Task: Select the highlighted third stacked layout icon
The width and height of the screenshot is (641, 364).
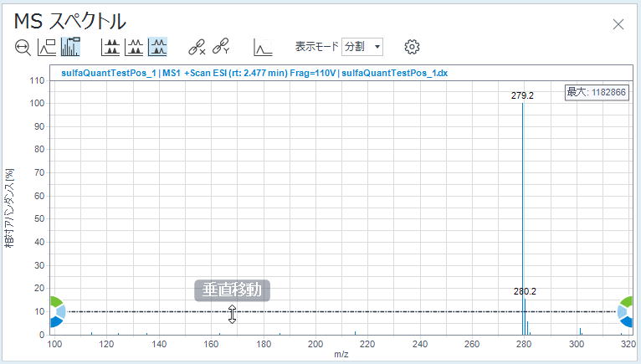Action: [158, 47]
